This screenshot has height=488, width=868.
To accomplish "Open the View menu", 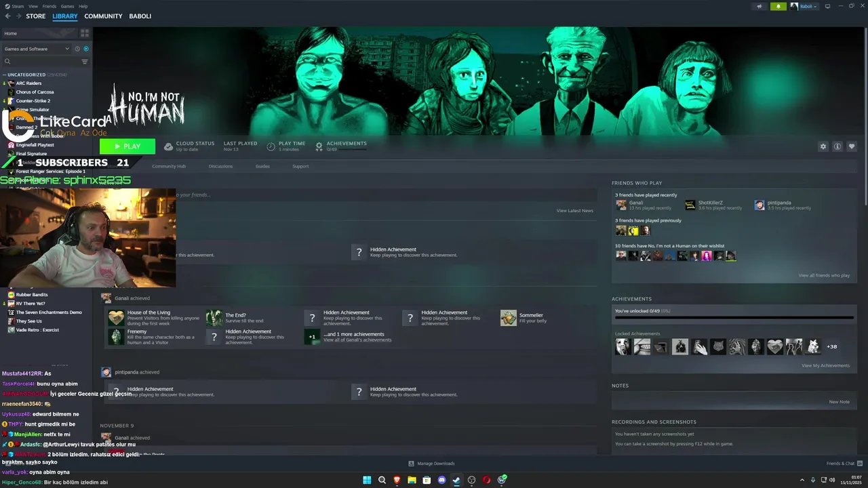I will coord(33,6).
